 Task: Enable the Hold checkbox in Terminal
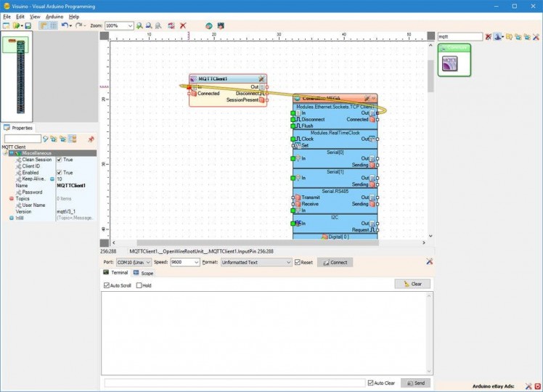pos(139,285)
